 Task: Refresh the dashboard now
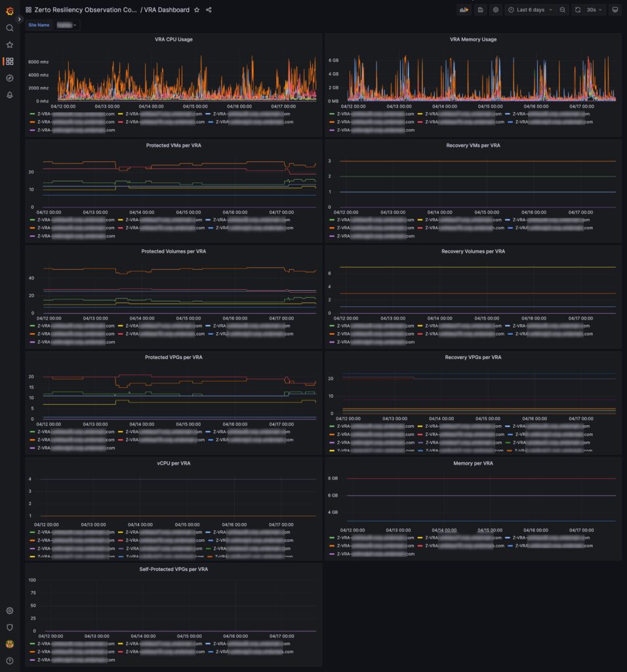578,10
